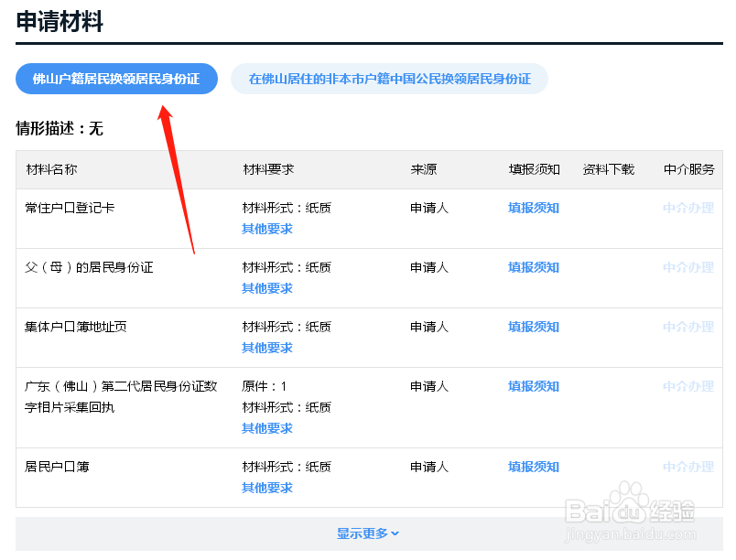Click 中介办理 in the 常住人口登记卡 row
Viewport: 736px width, 560px height.
[x=687, y=208]
